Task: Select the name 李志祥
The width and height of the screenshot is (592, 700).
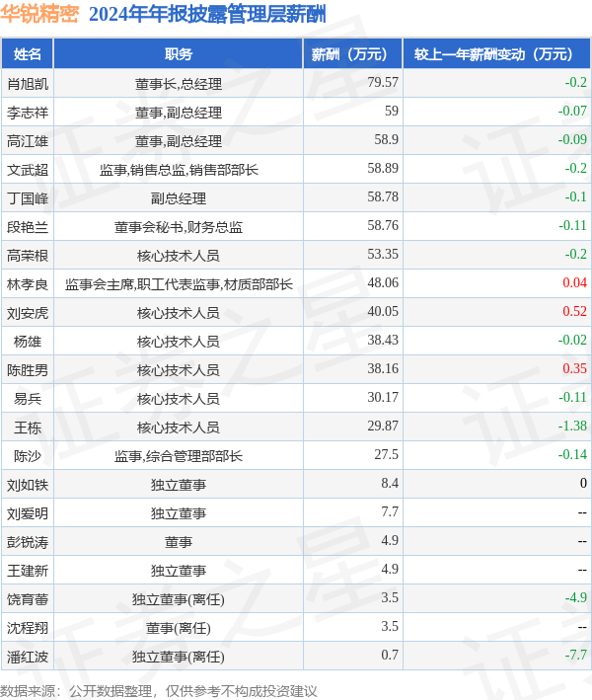Action: coord(28,112)
